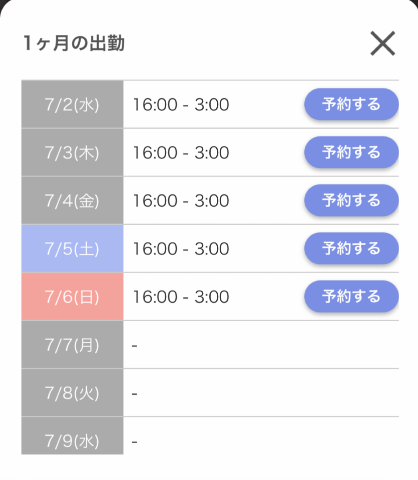Click the blue 7/5(土) date cell
418x480 pixels.
click(x=72, y=248)
